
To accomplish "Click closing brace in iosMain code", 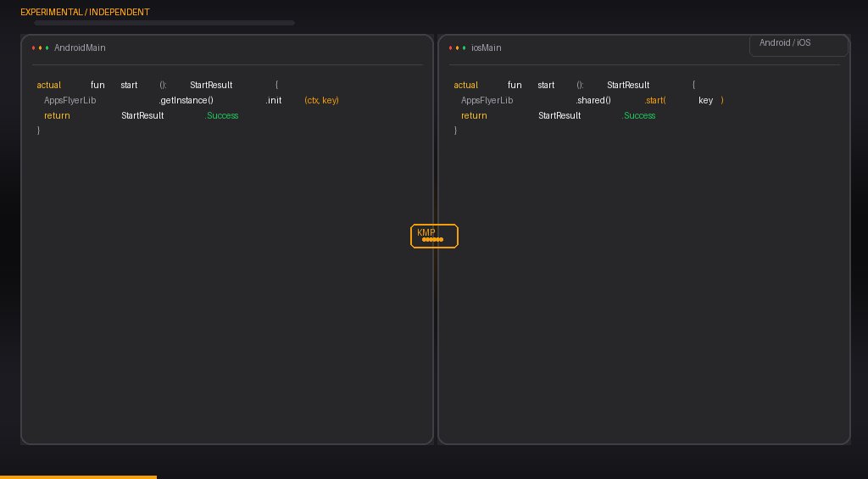I will [x=455, y=130].
